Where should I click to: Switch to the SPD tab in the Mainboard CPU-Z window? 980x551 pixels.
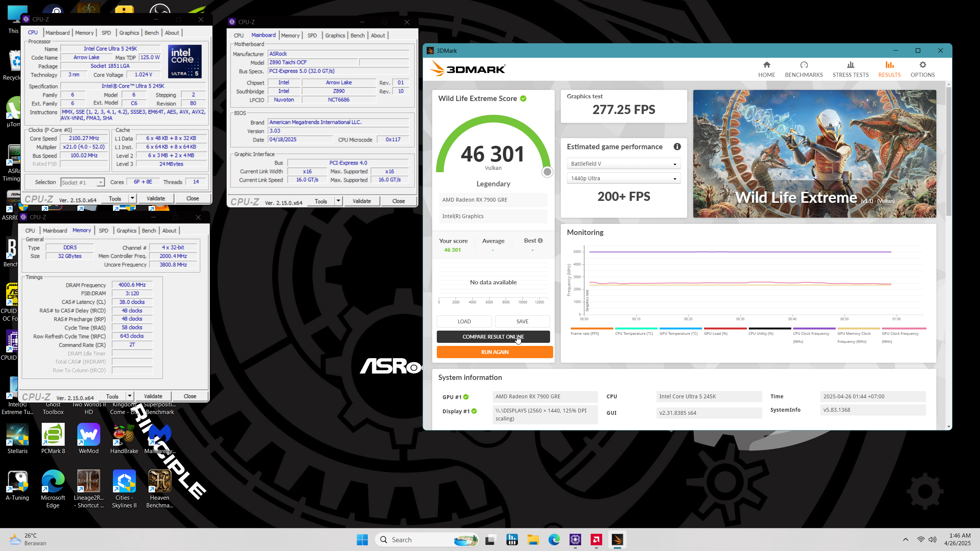(312, 36)
